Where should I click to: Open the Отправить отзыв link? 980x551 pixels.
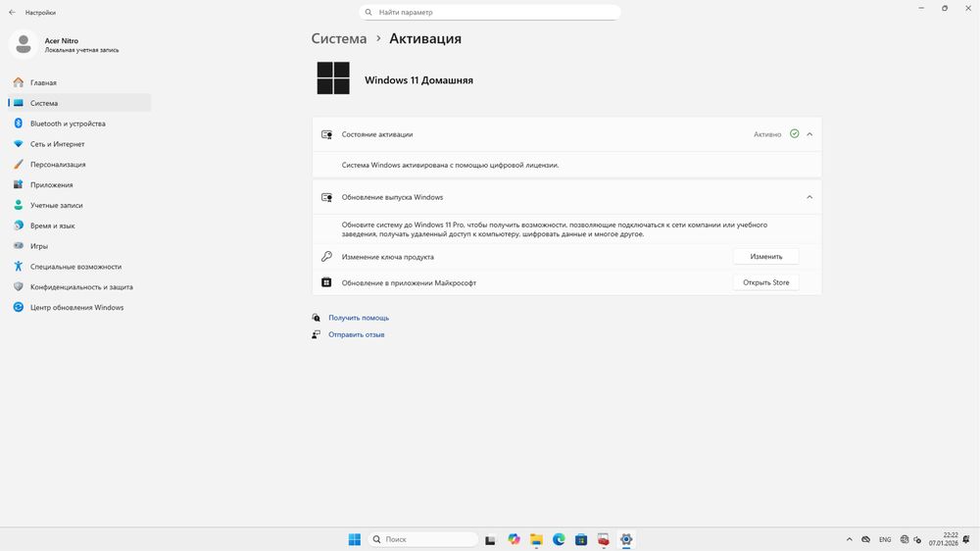click(357, 334)
